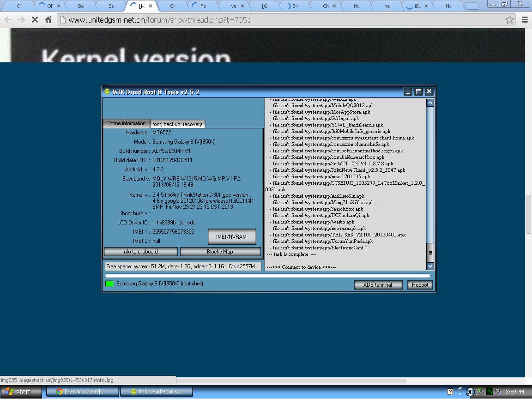The width and height of the screenshot is (532, 399).
Task: Maximize the MTK Droid Root & Tools window
Action: [418, 91]
